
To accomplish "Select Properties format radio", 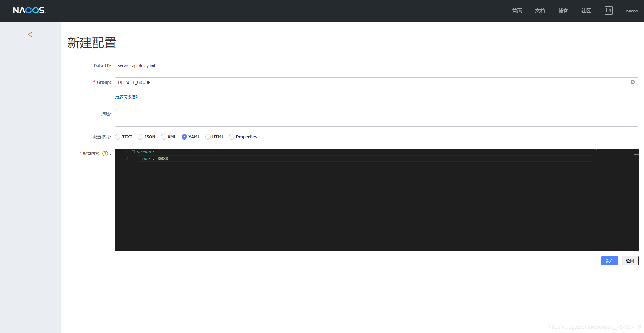I will point(232,137).
